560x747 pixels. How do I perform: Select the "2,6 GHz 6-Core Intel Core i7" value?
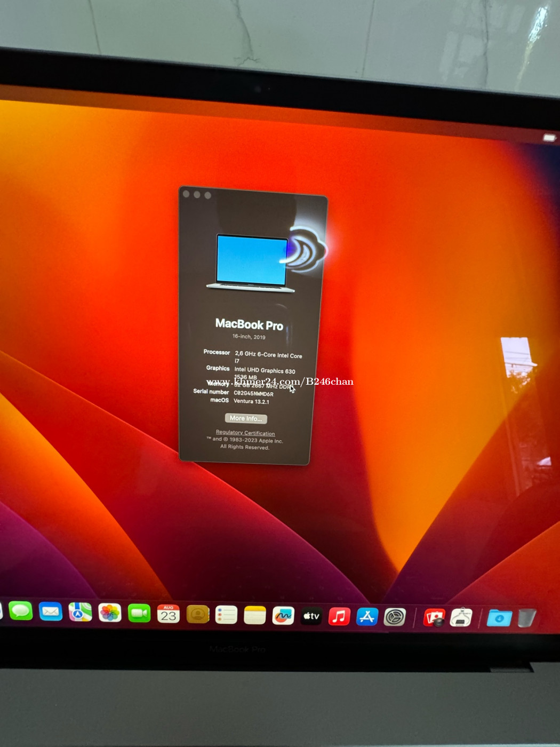click(268, 357)
